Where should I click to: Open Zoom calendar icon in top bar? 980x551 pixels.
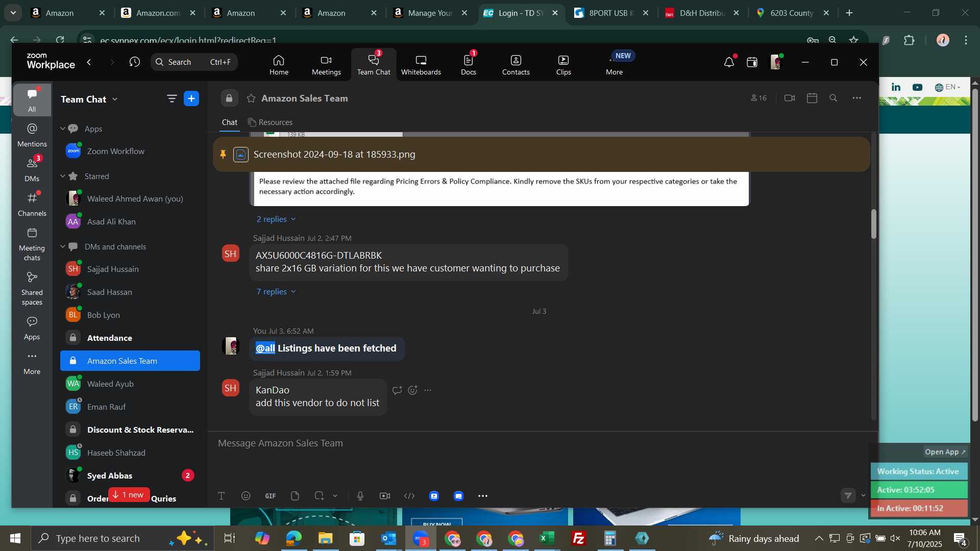pos(752,62)
